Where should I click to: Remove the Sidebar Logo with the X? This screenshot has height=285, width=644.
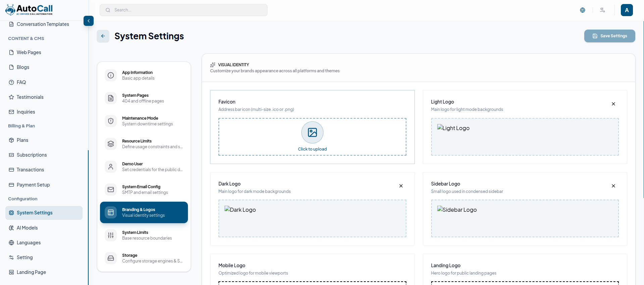coord(613,186)
